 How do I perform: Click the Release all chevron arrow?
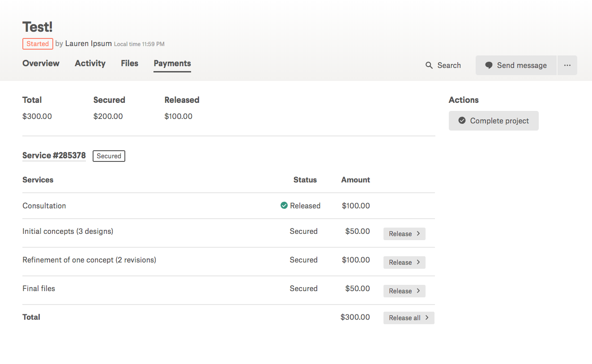click(x=427, y=318)
